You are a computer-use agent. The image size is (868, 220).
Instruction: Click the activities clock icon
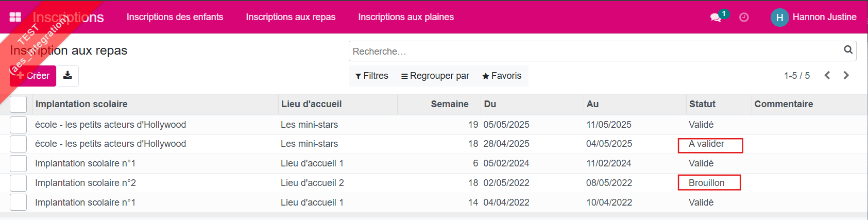pos(744,18)
